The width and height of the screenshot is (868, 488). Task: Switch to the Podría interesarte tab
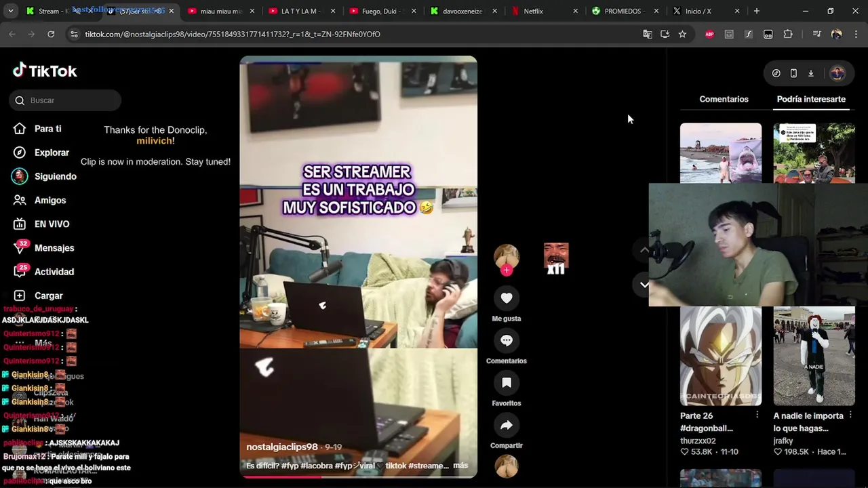tap(811, 99)
